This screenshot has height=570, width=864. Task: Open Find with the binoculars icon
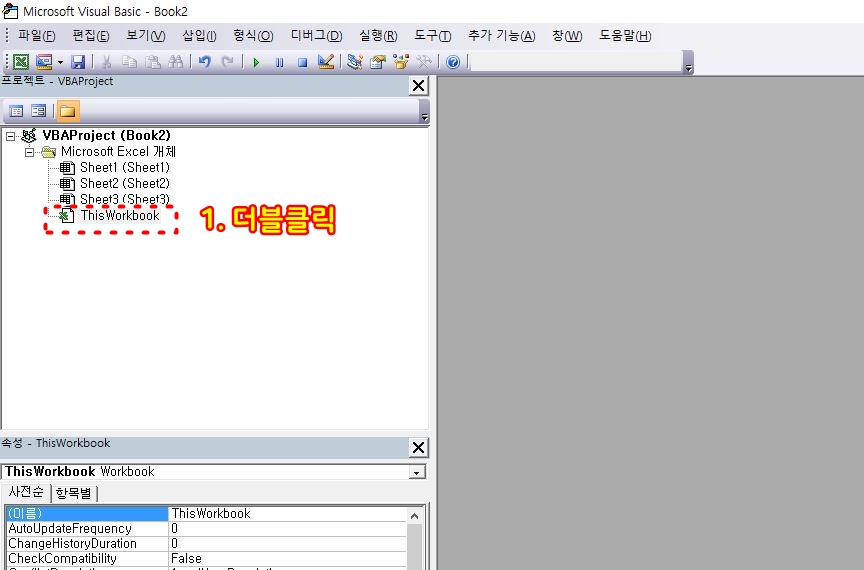tap(176, 62)
